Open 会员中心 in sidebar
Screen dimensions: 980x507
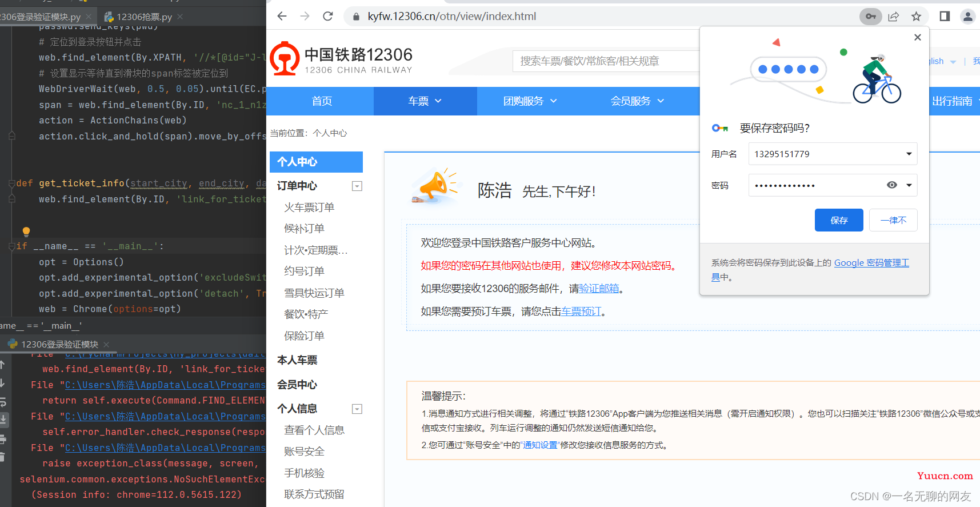click(x=297, y=385)
